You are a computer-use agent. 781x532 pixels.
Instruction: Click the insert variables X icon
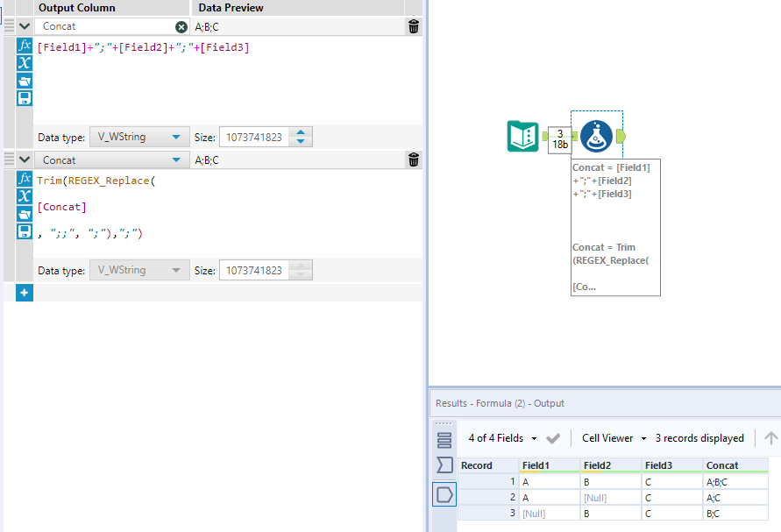click(x=24, y=62)
